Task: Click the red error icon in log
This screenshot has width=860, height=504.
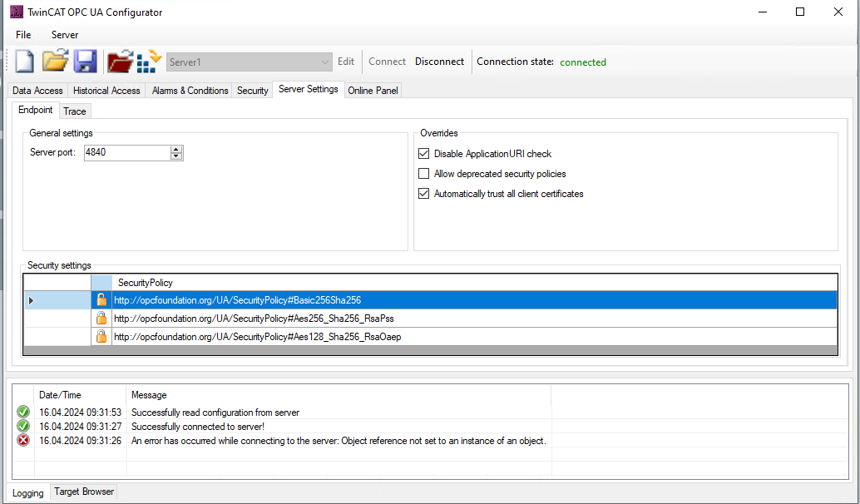Action: pos(23,441)
